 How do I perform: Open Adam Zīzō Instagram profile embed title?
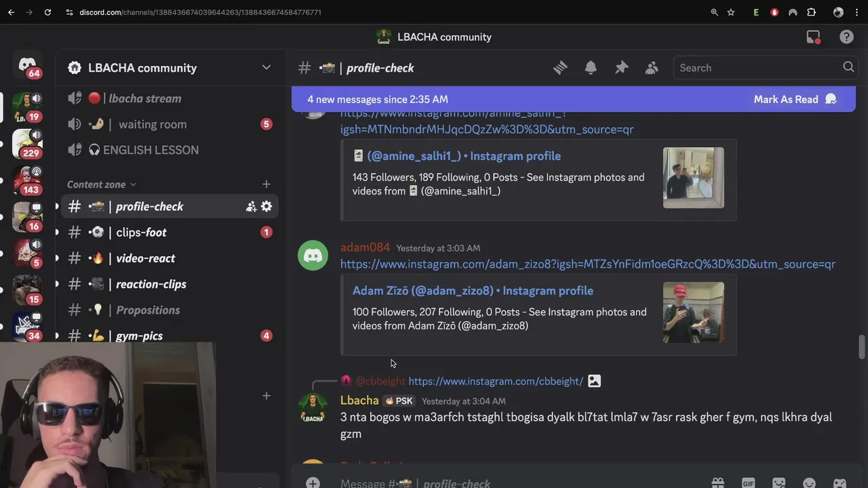tap(473, 291)
